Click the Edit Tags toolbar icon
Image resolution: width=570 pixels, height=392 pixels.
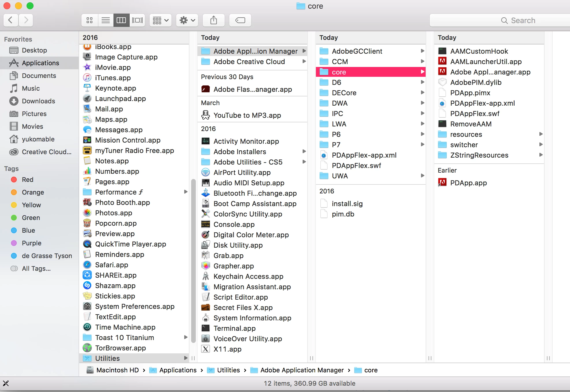(x=240, y=20)
